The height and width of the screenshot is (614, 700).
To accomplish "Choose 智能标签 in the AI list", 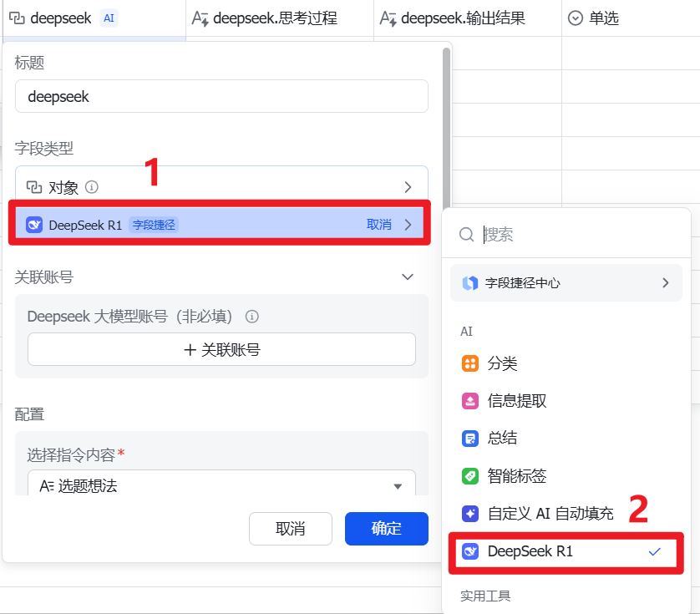I will (x=566, y=475).
